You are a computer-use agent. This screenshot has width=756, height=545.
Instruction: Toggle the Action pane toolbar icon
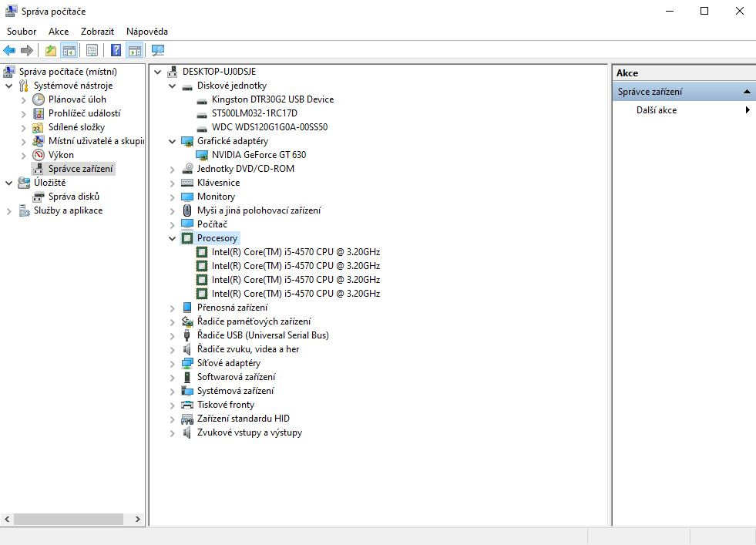pos(135,50)
